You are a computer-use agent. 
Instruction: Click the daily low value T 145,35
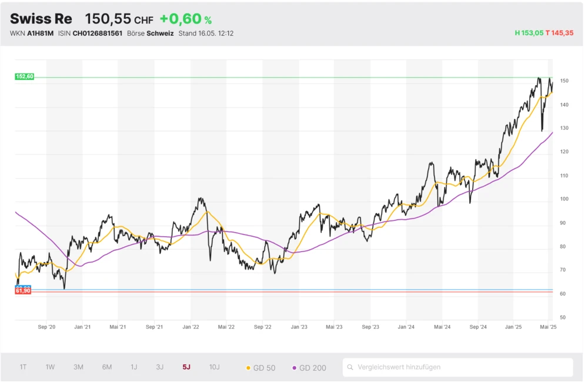[x=560, y=33]
